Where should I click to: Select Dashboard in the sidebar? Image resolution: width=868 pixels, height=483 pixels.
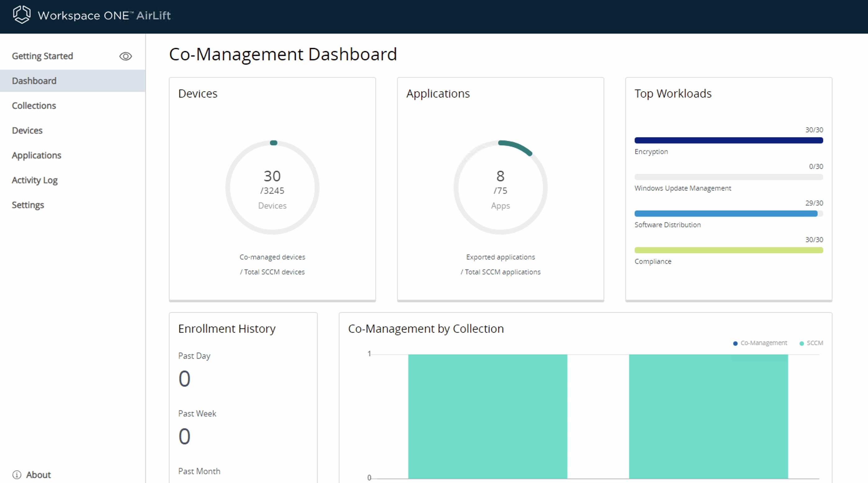[x=34, y=81]
